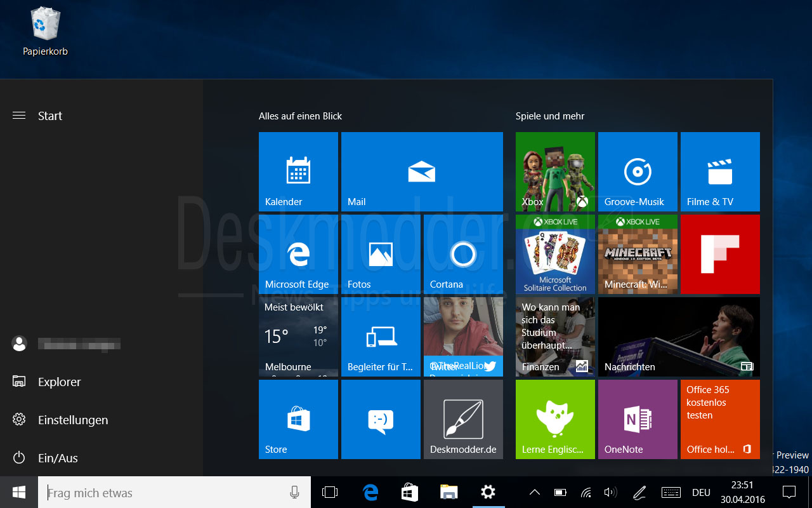Check the battery status icon
This screenshot has height=508, width=812.
click(560, 492)
